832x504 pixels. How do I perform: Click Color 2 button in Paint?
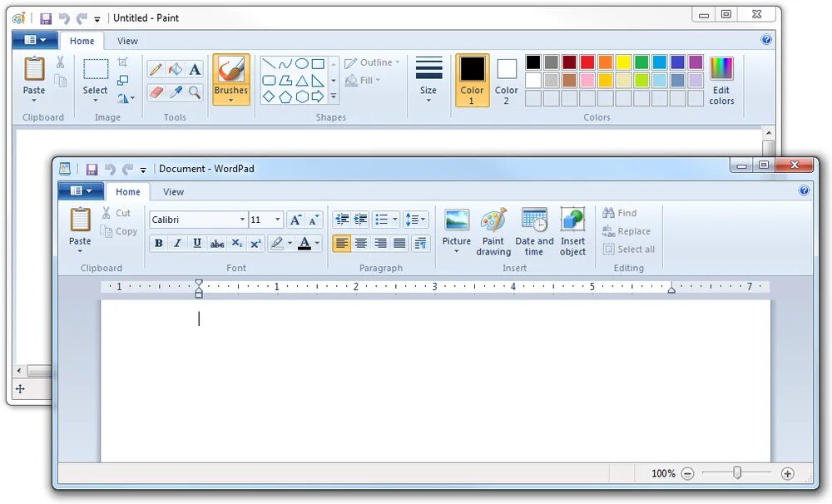click(506, 82)
